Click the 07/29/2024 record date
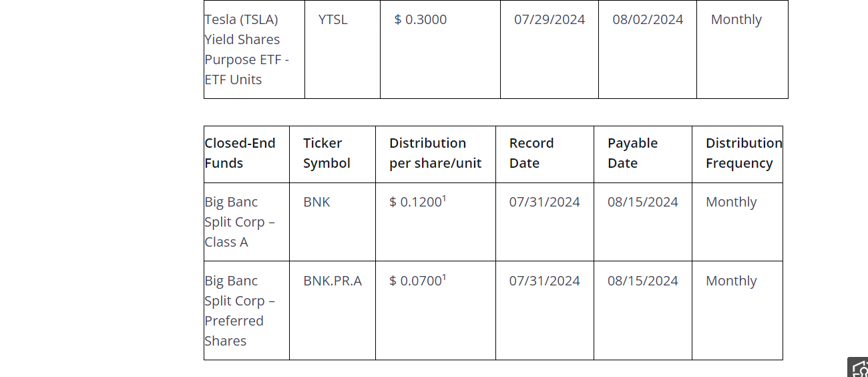Viewport: 868px width, 377px height. (549, 20)
